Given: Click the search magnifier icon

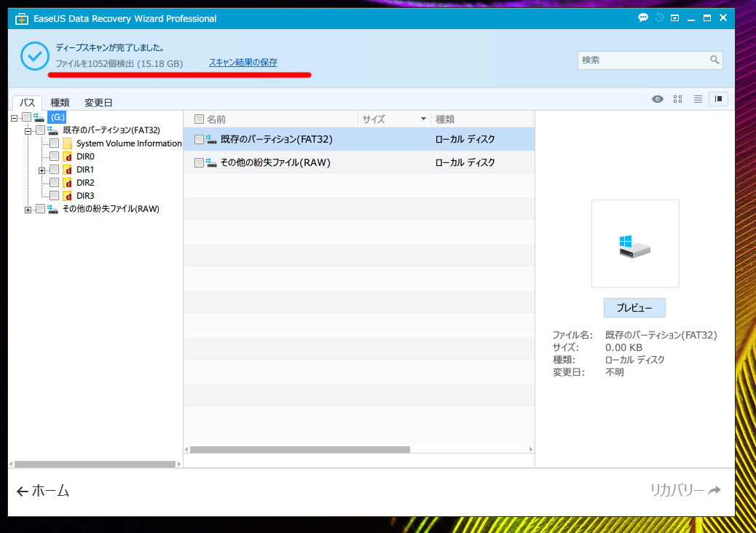Looking at the screenshot, I should (x=714, y=60).
